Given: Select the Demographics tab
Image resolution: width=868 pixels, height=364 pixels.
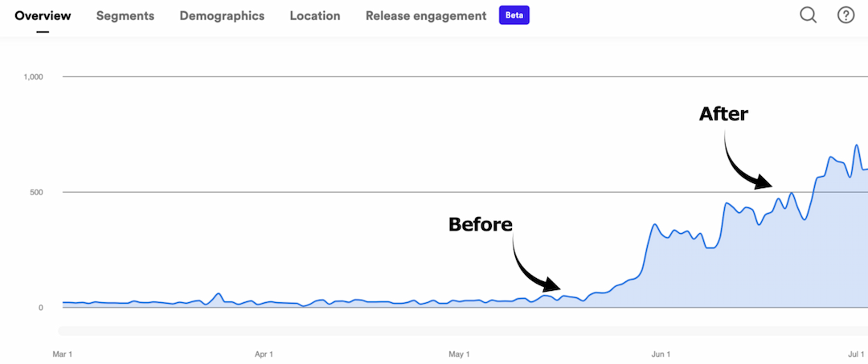Looking at the screenshot, I should click(222, 15).
